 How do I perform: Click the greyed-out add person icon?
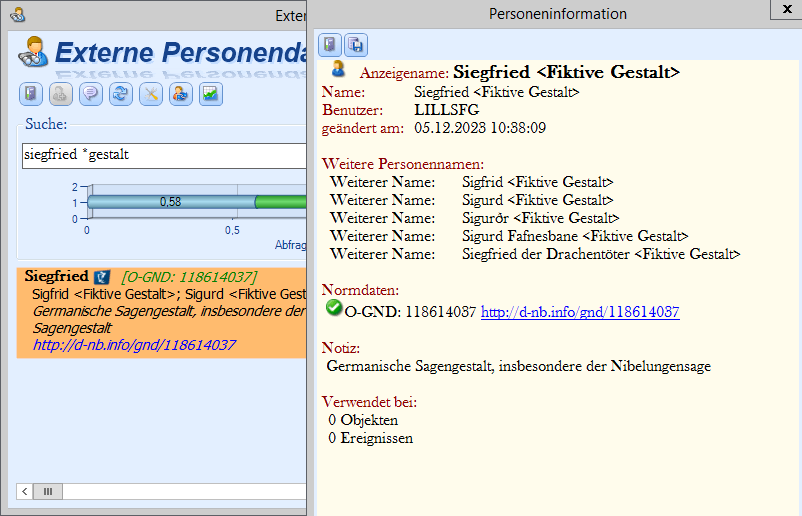(61, 94)
